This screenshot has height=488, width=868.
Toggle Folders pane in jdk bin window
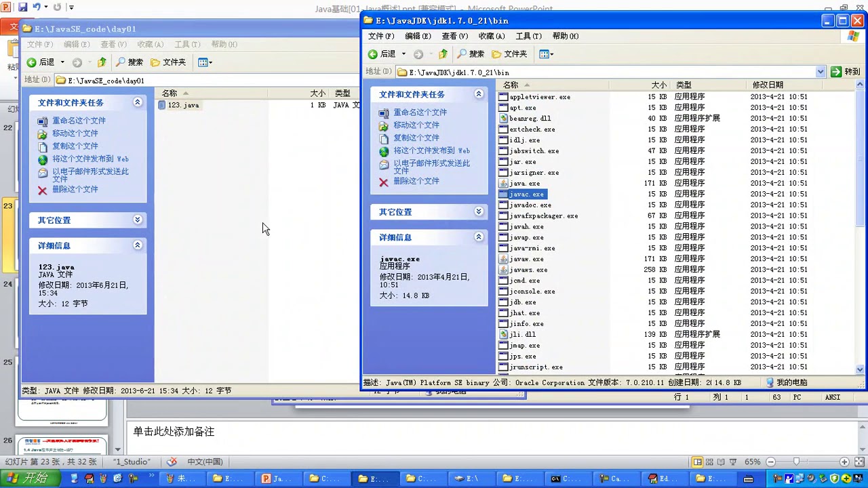click(x=509, y=54)
